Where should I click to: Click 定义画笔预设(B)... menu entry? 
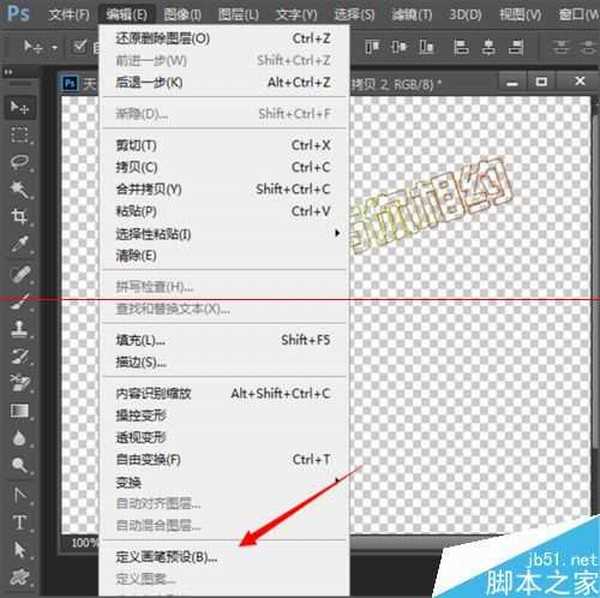166,557
